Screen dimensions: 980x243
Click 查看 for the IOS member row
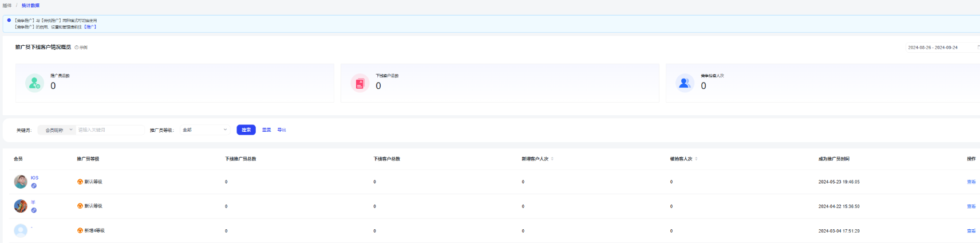971,182
